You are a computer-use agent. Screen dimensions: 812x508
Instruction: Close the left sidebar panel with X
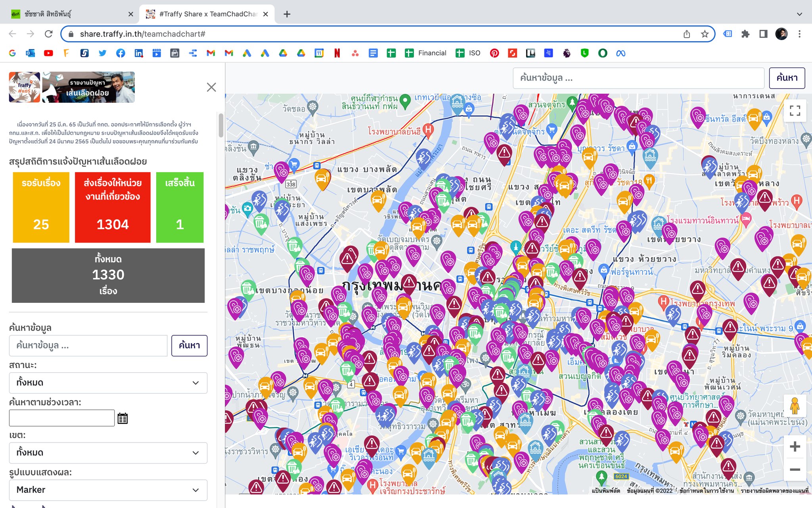pos(211,87)
